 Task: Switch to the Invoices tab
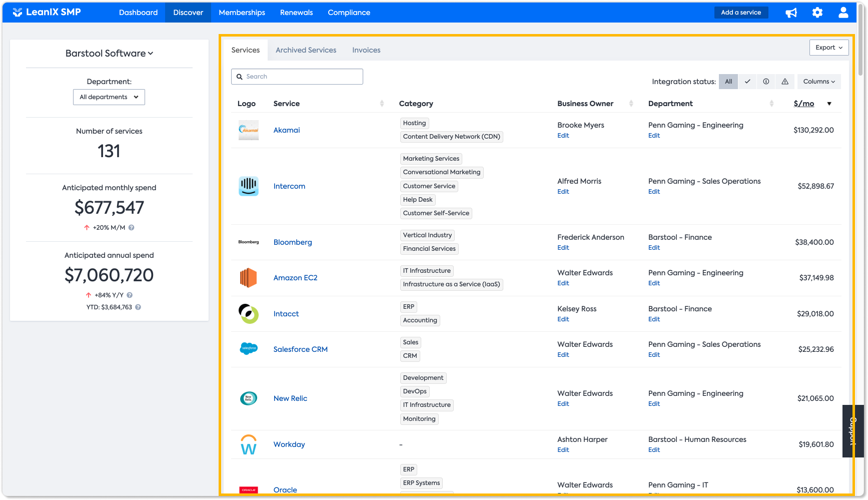click(x=366, y=50)
